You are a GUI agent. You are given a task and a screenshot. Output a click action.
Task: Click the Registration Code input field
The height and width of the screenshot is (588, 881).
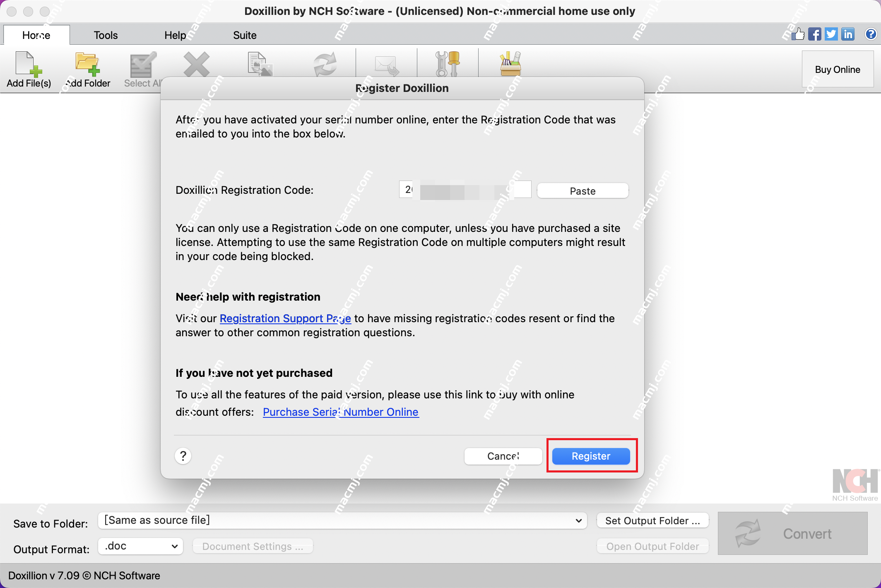[x=465, y=190]
